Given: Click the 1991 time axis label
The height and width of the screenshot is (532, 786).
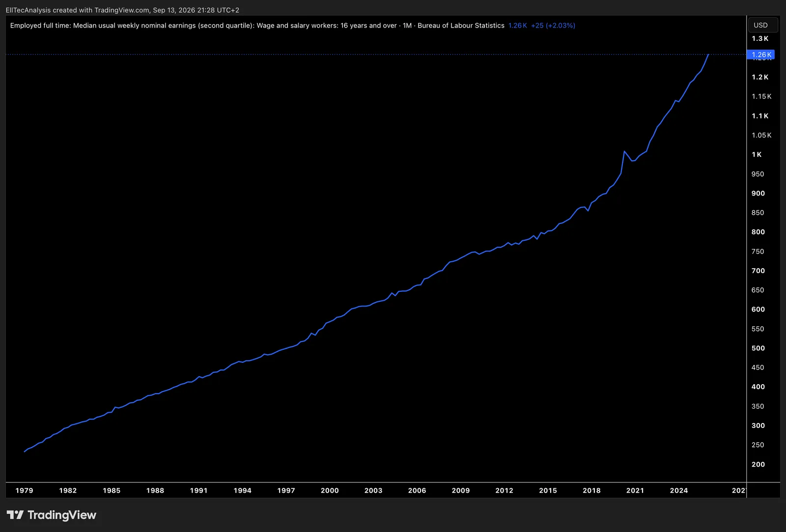Looking at the screenshot, I should click(198, 490).
